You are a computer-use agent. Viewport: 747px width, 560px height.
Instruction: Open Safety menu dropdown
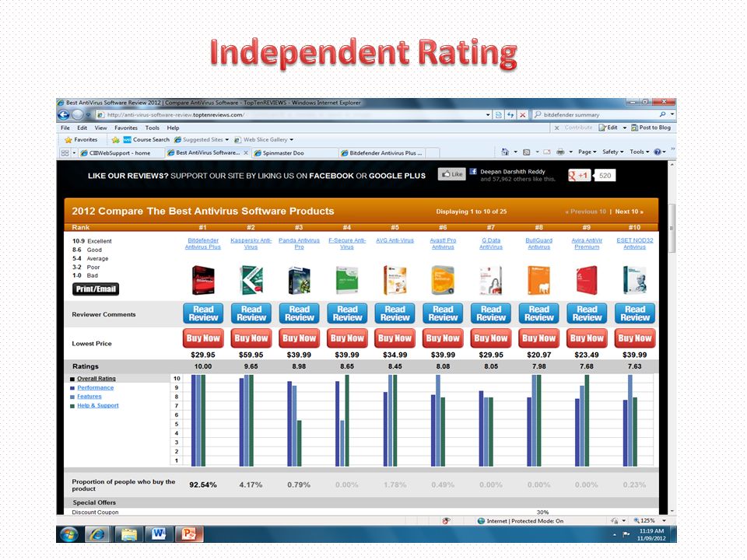point(612,152)
